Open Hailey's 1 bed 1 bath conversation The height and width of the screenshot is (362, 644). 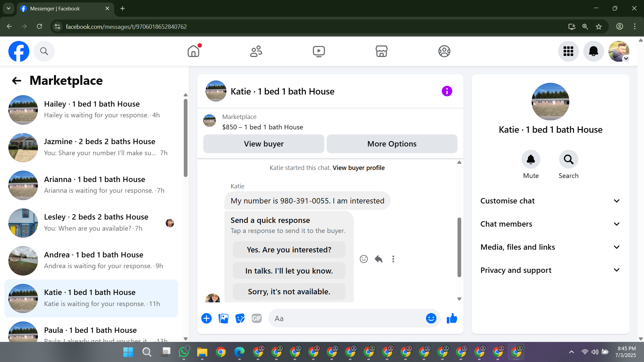pyautogui.click(x=91, y=110)
